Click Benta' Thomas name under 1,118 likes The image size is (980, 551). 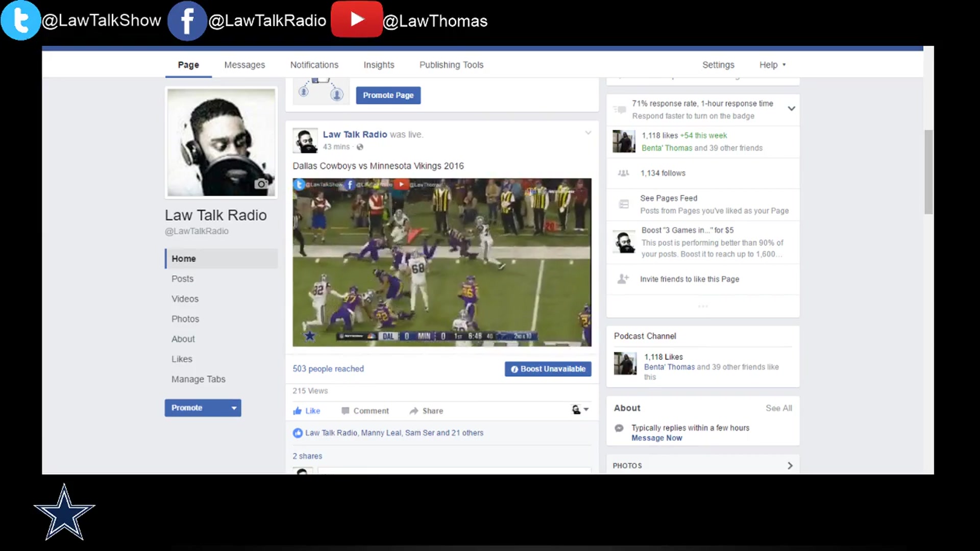(667, 148)
